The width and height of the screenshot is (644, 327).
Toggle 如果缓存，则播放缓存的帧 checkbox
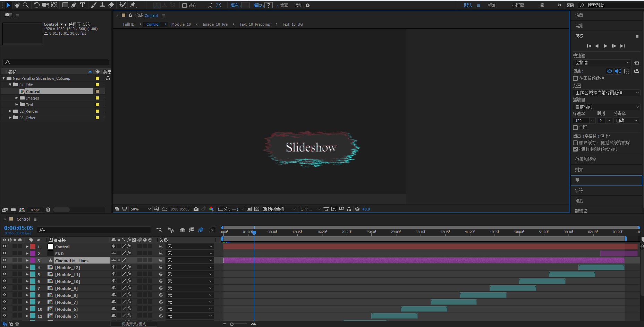point(575,143)
